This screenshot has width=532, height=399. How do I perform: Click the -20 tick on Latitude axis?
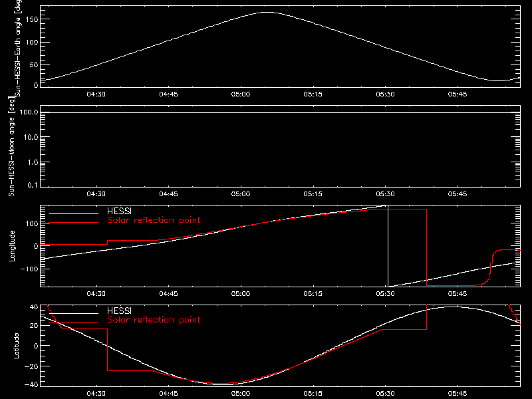pos(31,366)
